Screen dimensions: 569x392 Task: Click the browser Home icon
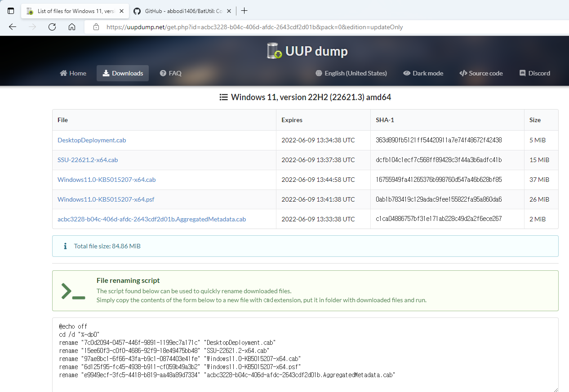(72, 27)
